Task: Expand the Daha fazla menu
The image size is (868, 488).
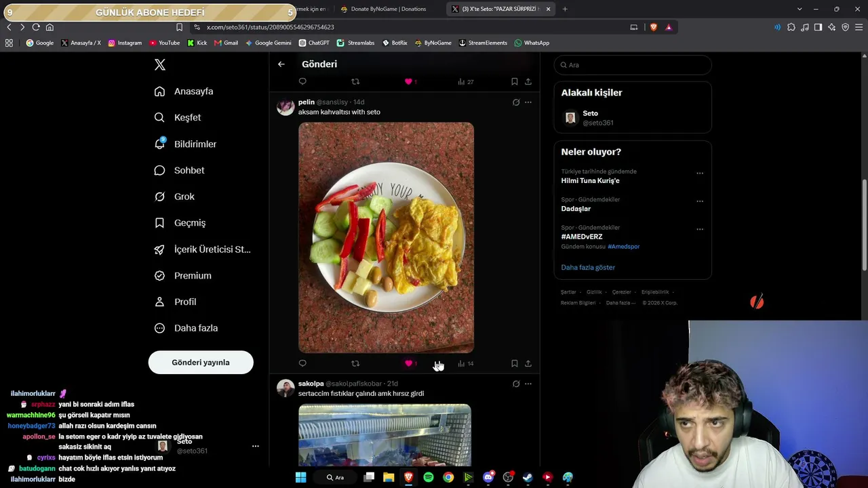Action: tap(186, 328)
